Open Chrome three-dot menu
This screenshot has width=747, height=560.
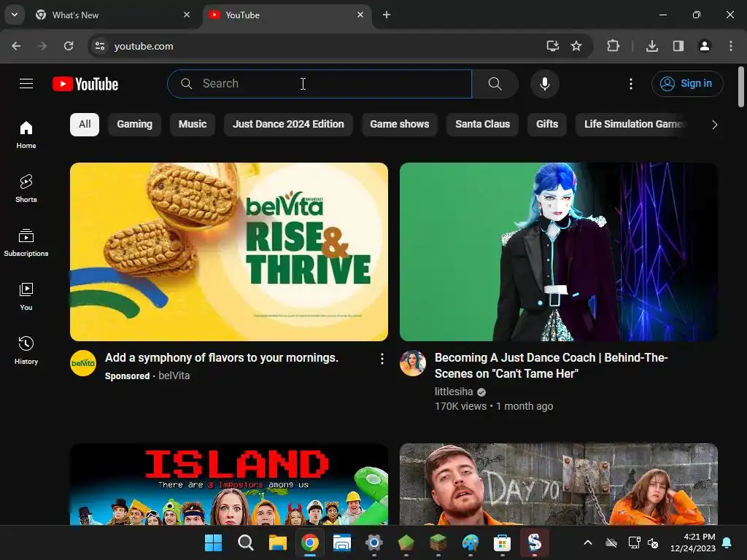pyautogui.click(x=731, y=46)
